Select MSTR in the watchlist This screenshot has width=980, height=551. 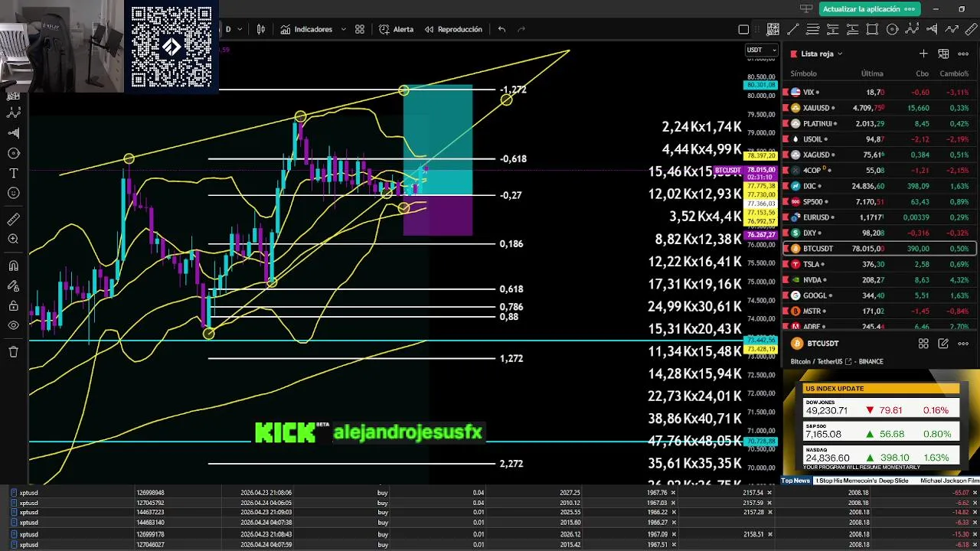(x=879, y=311)
